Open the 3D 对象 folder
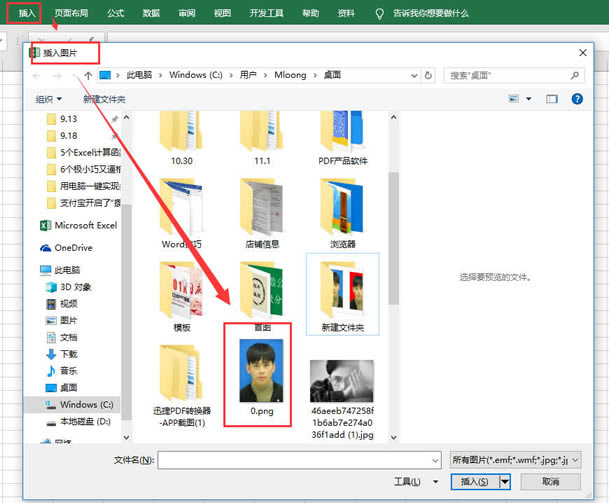Viewport: 609px width, 503px height. [x=74, y=286]
